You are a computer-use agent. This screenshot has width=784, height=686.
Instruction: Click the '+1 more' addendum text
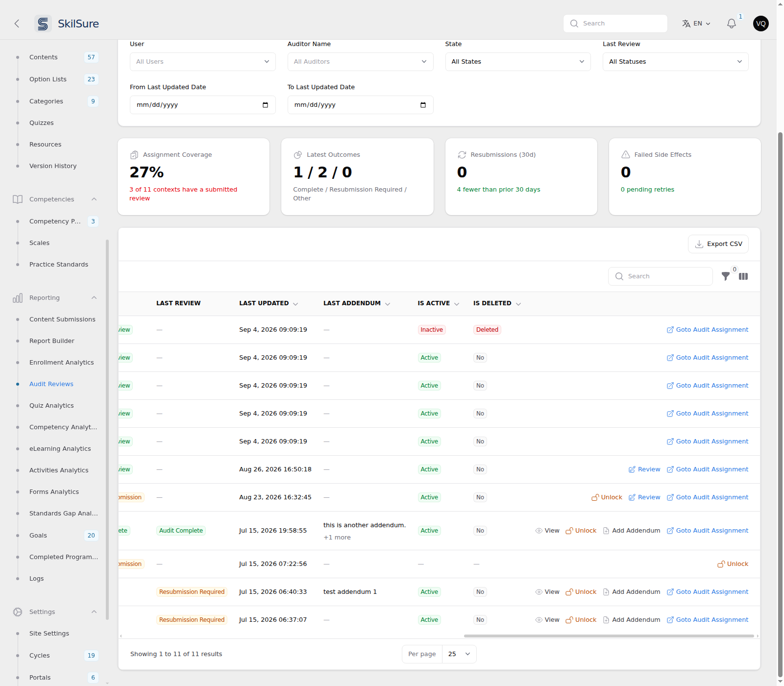337,538
